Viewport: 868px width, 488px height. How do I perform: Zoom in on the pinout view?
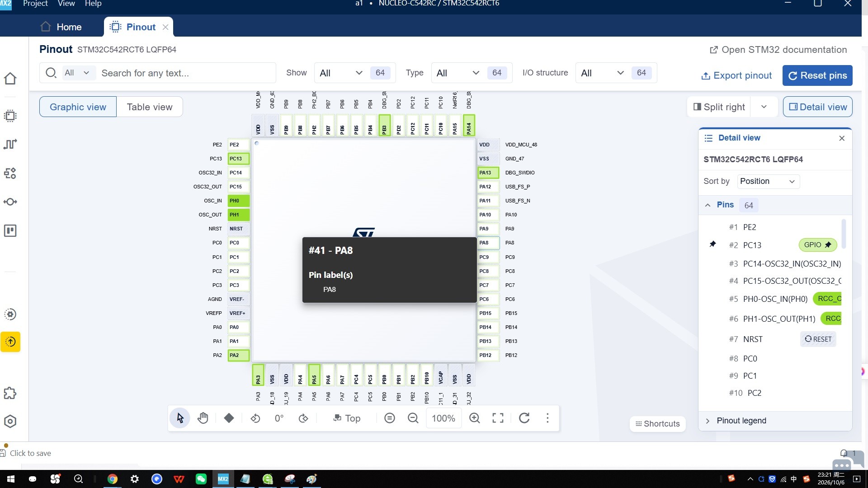click(474, 418)
